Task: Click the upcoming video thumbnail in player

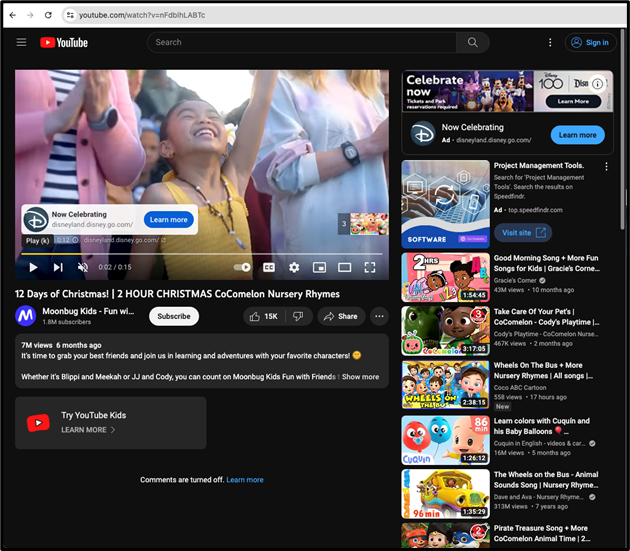Action: (x=369, y=224)
